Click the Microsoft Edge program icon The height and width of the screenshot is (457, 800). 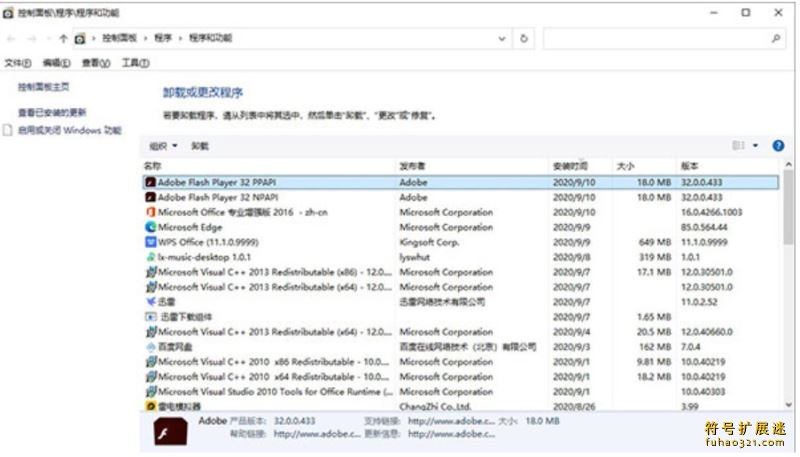(150, 227)
